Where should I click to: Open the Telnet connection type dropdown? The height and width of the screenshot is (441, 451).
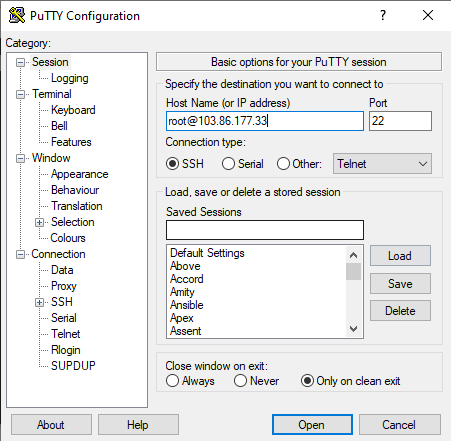pos(382,164)
